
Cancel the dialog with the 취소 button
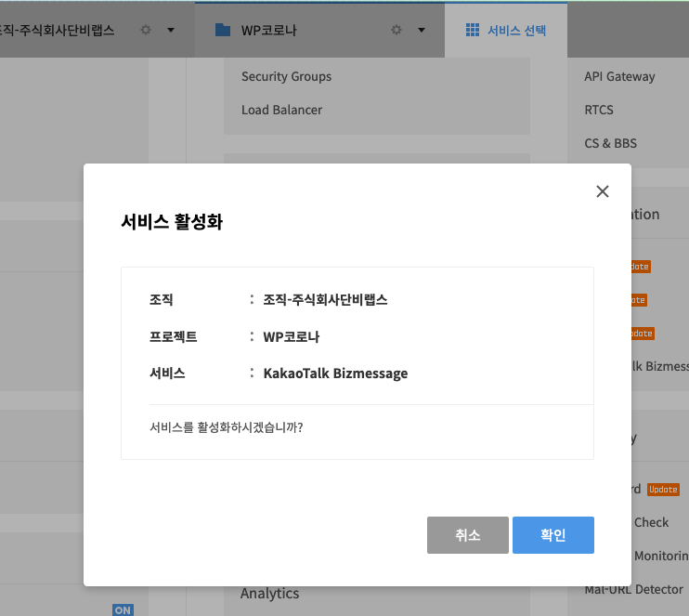pos(468,534)
